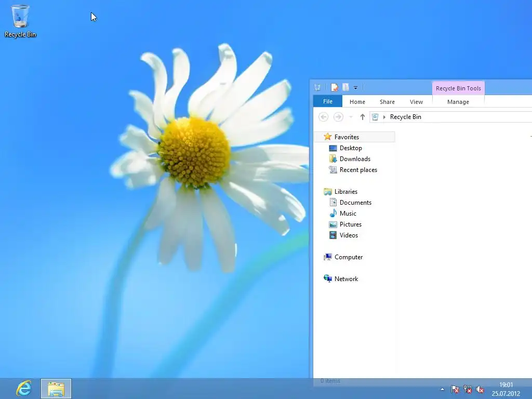Click the Favorites star icon
This screenshot has width=532, height=399.
327,137
